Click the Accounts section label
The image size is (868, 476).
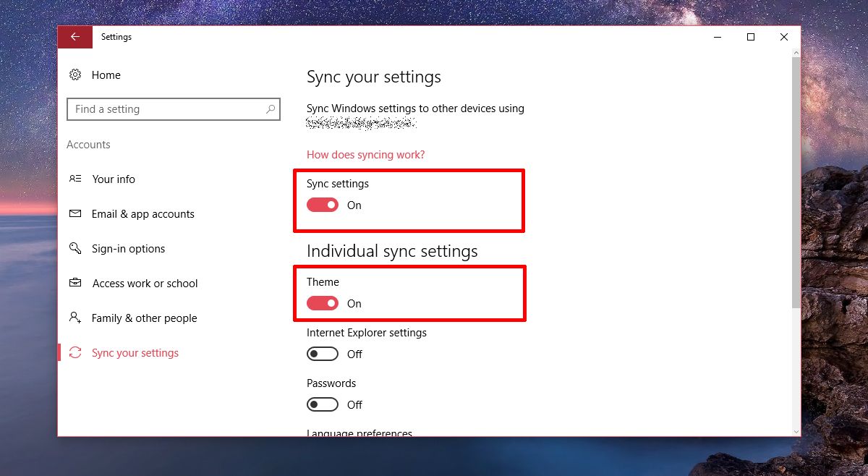[88, 145]
